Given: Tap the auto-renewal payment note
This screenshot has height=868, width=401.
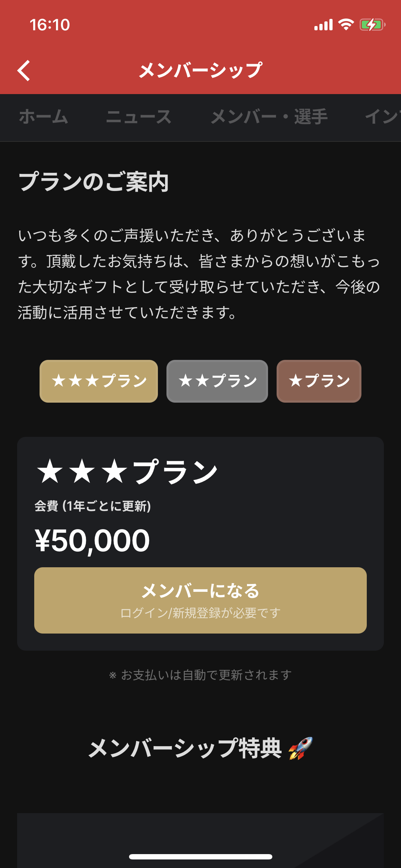Looking at the screenshot, I should [200, 675].
